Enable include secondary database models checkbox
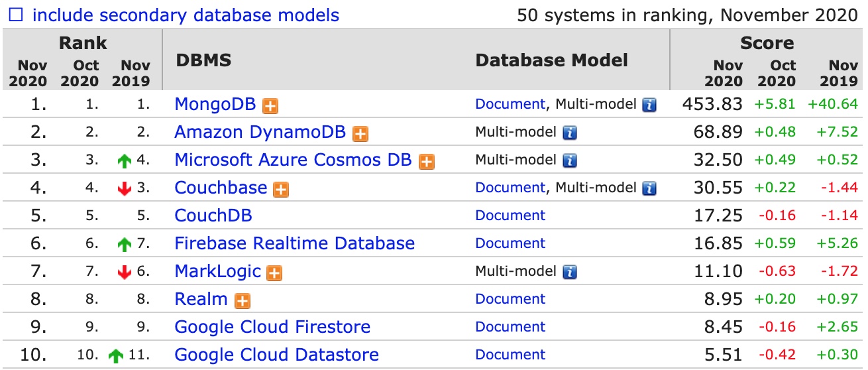This screenshot has width=868, height=370. coord(15,15)
